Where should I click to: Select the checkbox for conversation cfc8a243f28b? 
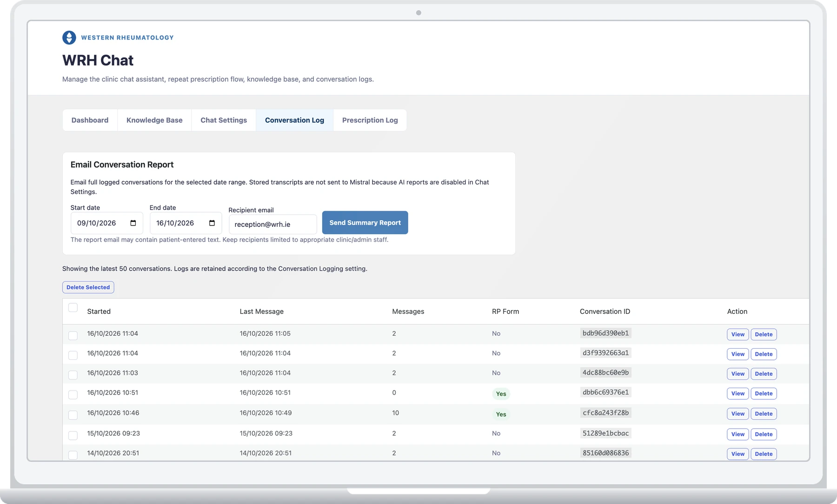[73, 415]
